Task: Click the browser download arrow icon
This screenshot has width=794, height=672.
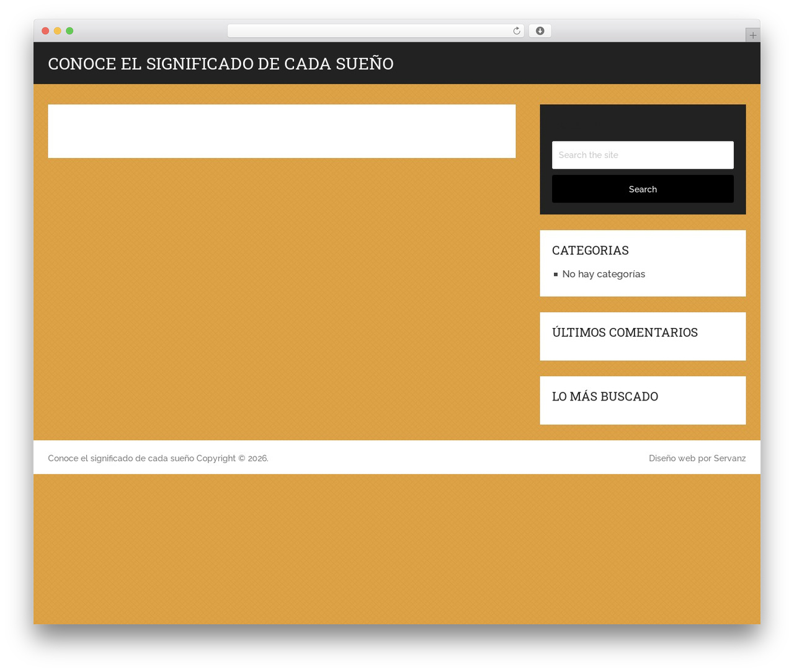Action: [x=540, y=31]
